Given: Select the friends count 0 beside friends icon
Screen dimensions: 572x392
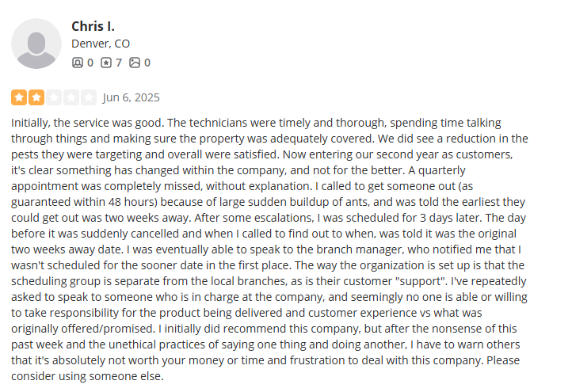Looking at the screenshot, I should coord(90,63).
